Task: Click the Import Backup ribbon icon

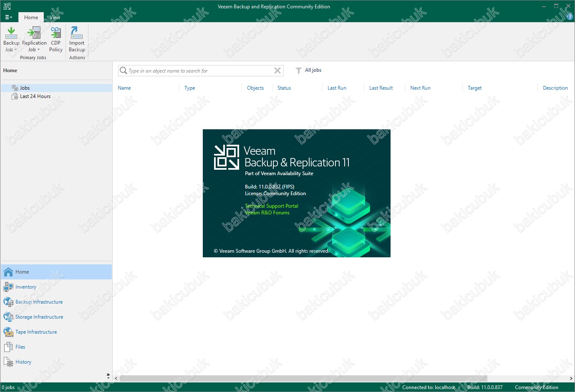Action: pos(77,33)
